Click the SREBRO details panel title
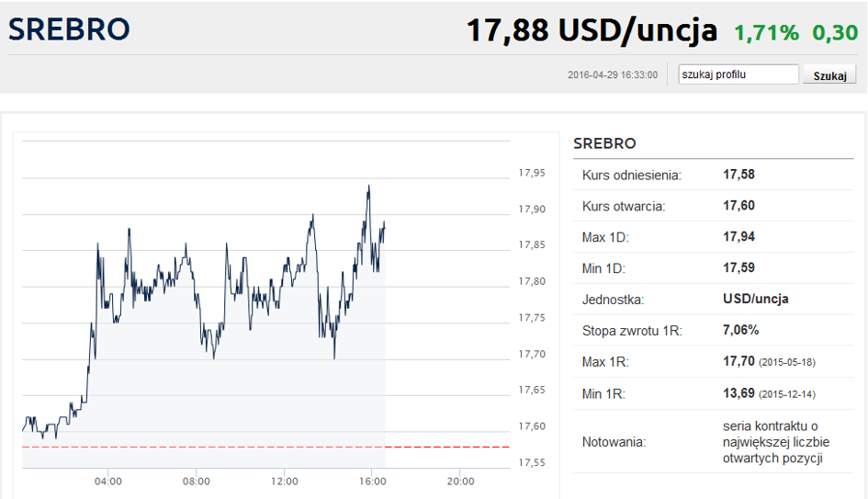 tap(604, 143)
